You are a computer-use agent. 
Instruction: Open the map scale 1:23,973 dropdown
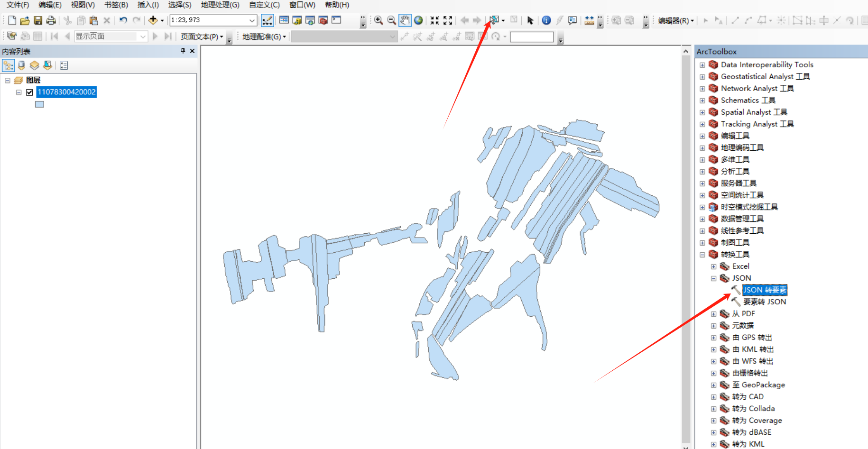click(252, 20)
